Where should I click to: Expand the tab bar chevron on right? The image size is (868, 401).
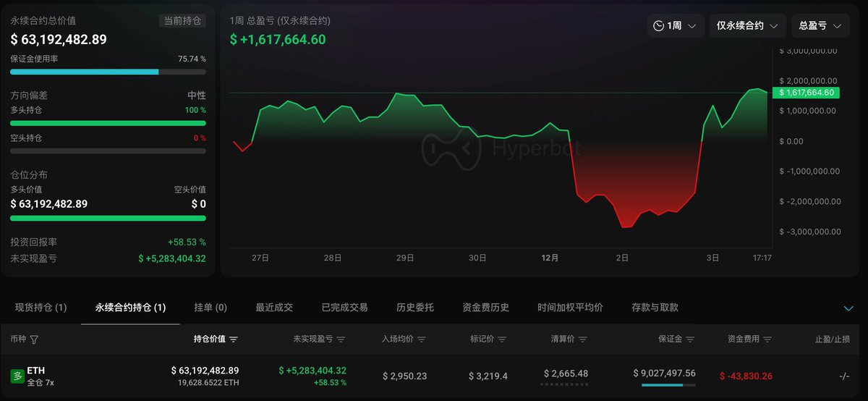tap(848, 308)
